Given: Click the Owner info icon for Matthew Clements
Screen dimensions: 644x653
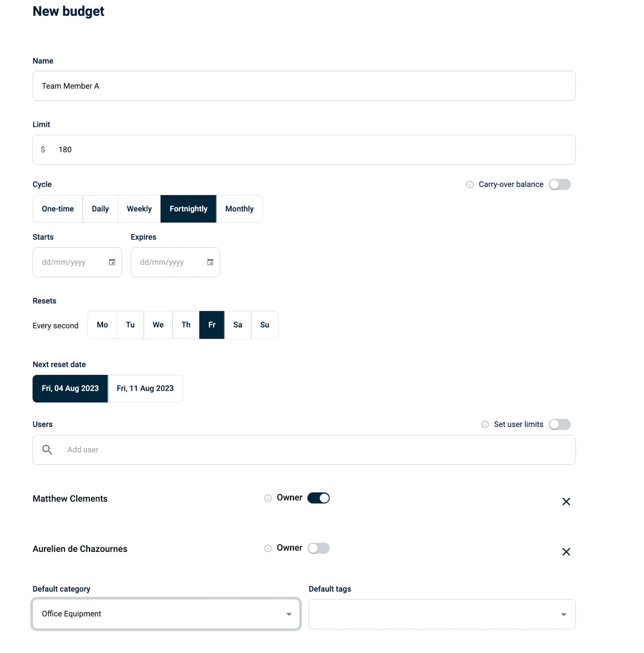Looking at the screenshot, I should click(x=268, y=498).
